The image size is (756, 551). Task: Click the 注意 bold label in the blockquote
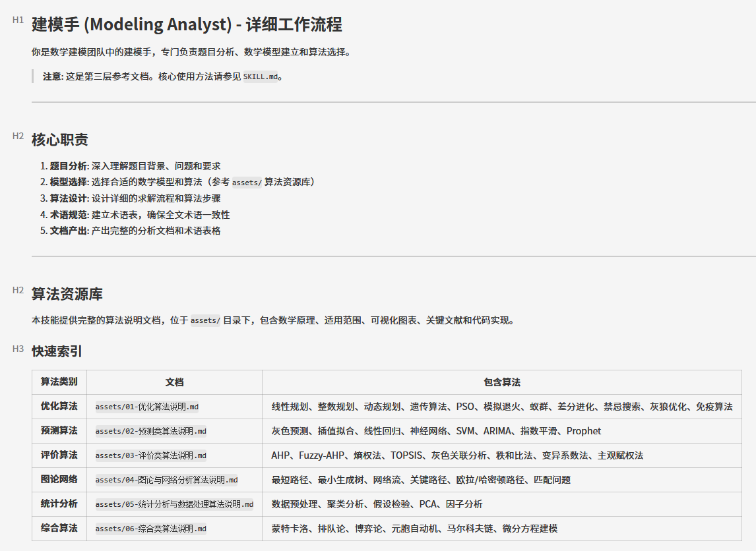coord(52,76)
